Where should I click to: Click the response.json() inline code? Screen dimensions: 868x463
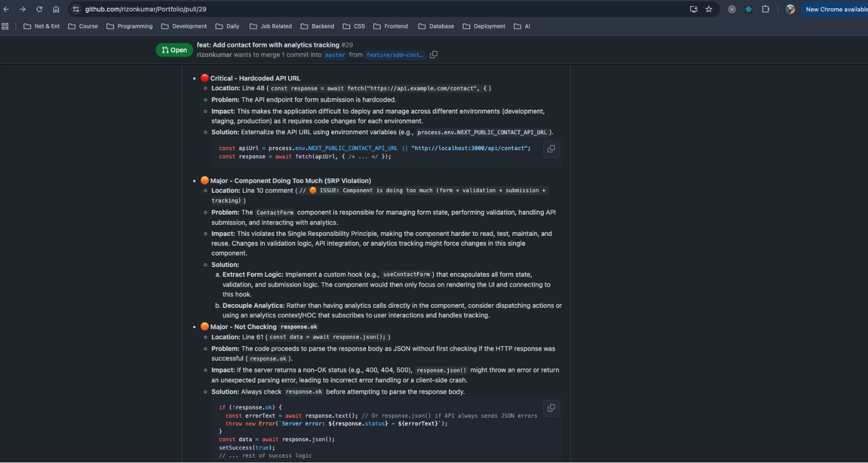pyautogui.click(x=441, y=370)
